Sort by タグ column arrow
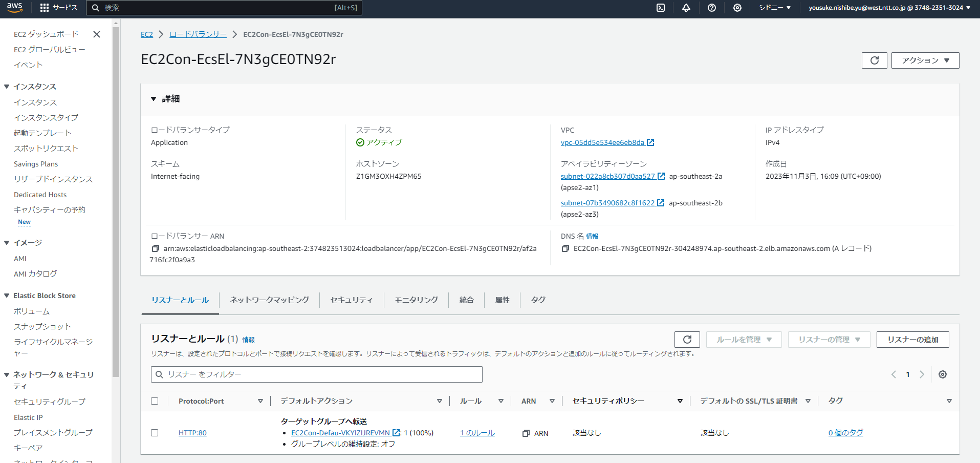The width and height of the screenshot is (980, 463). click(949, 401)
